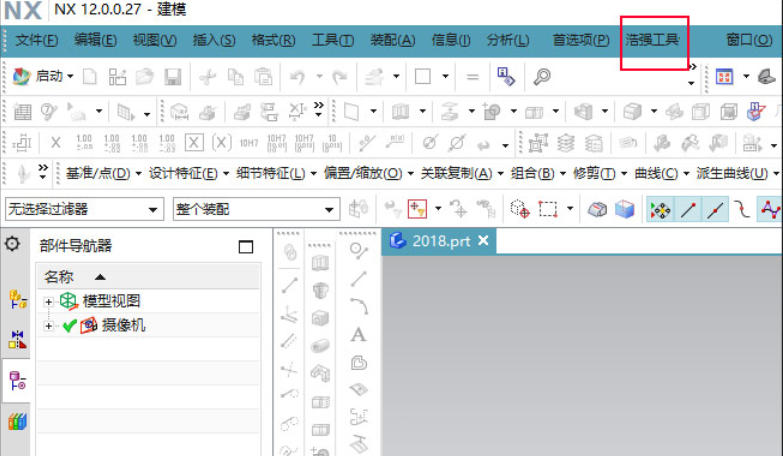Open the 偏置/缩放(O) dropdown
The width and height of the screenshot is (783, 456).
pos(369,173)
